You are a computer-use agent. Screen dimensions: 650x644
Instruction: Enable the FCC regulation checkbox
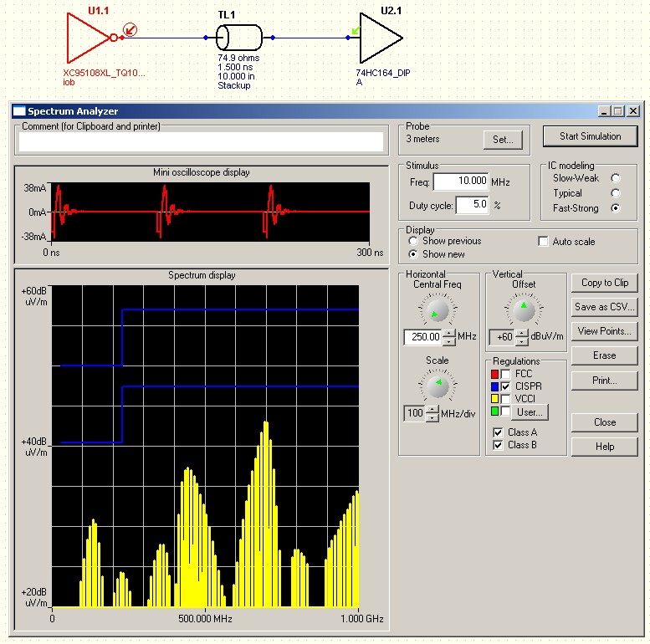[506, 374]
